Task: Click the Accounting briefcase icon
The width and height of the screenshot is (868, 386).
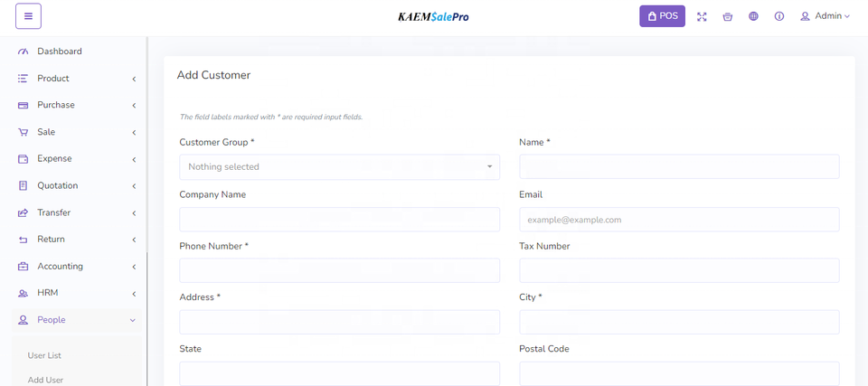Action: 23,267
